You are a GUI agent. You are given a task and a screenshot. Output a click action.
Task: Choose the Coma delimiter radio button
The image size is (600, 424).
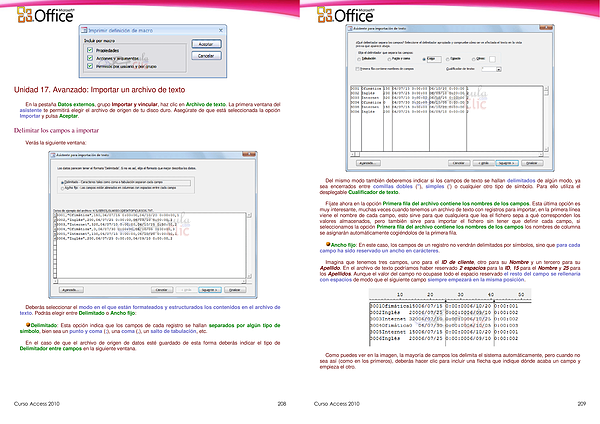pos(425,58)
